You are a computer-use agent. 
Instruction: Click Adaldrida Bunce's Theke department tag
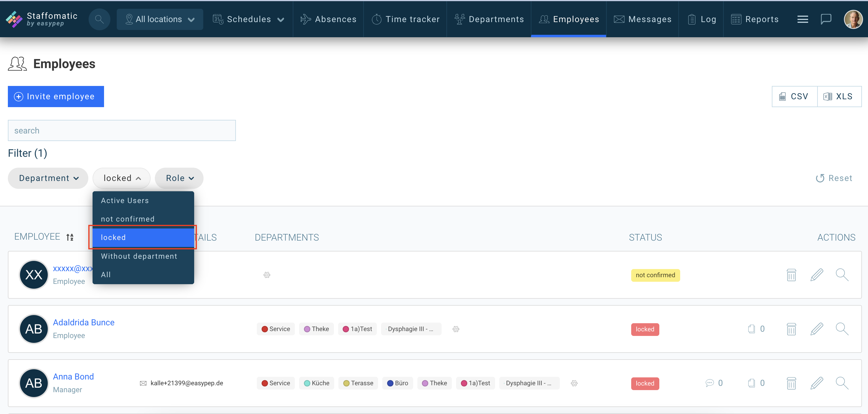(316, 329)
